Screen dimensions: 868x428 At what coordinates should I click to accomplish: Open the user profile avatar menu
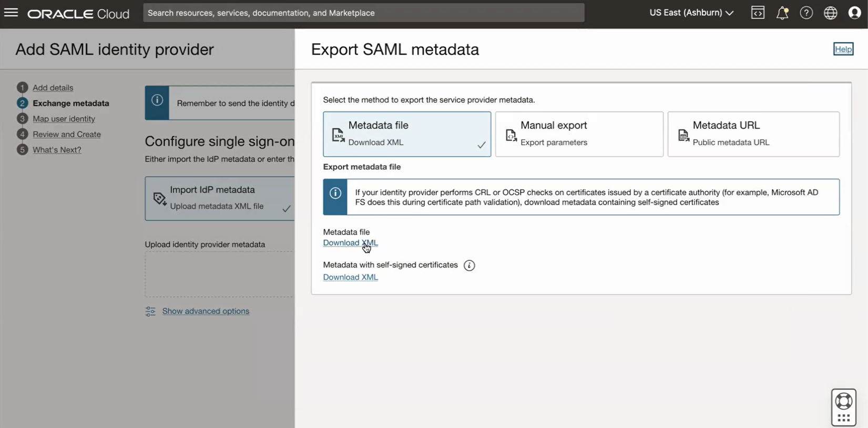pyautogui.click(x=855, y=13)
